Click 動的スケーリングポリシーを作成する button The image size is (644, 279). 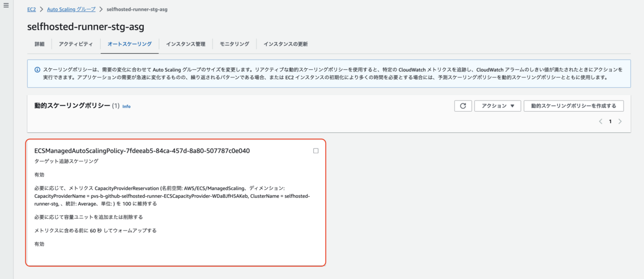point(574,106)
